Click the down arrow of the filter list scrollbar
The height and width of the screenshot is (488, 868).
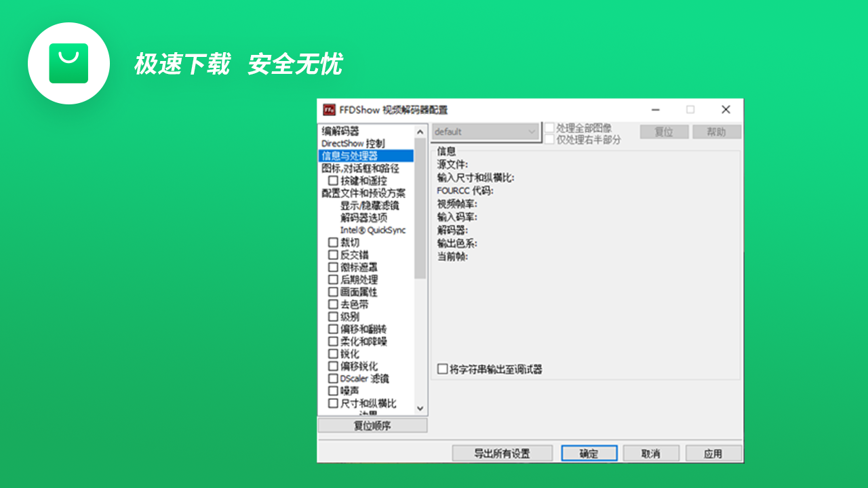pos(421,409)
